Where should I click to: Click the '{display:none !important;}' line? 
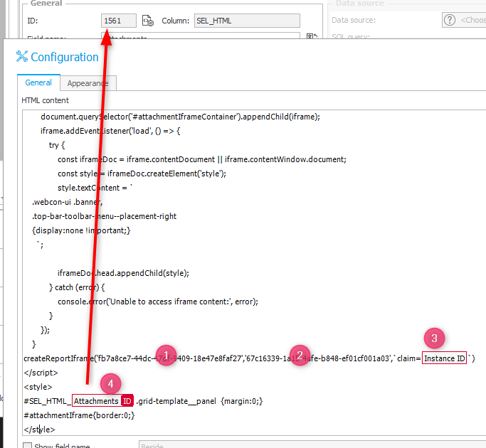(81, 230)
